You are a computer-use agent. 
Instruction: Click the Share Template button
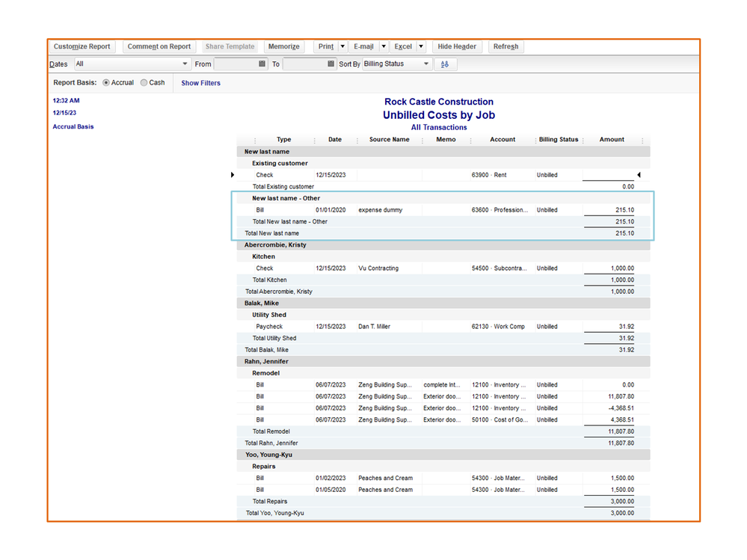pyautogui.click(x=230, y=46)
